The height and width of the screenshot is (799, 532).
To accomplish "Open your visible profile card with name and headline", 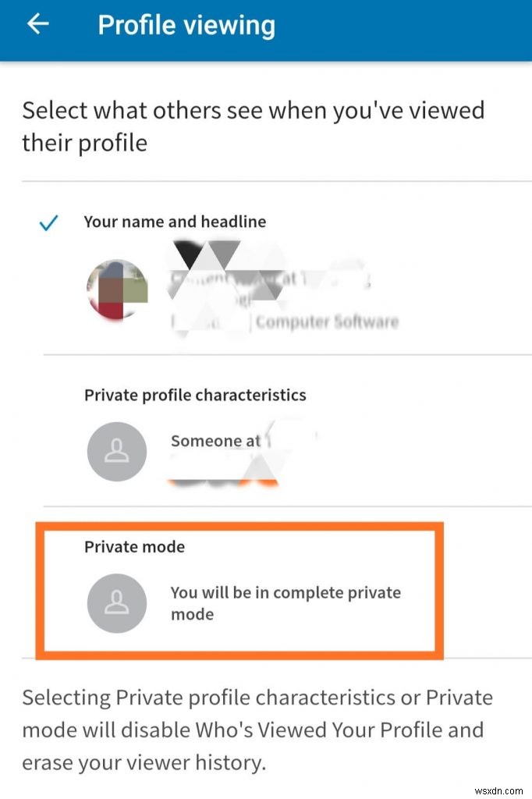I will pos(234,289).
